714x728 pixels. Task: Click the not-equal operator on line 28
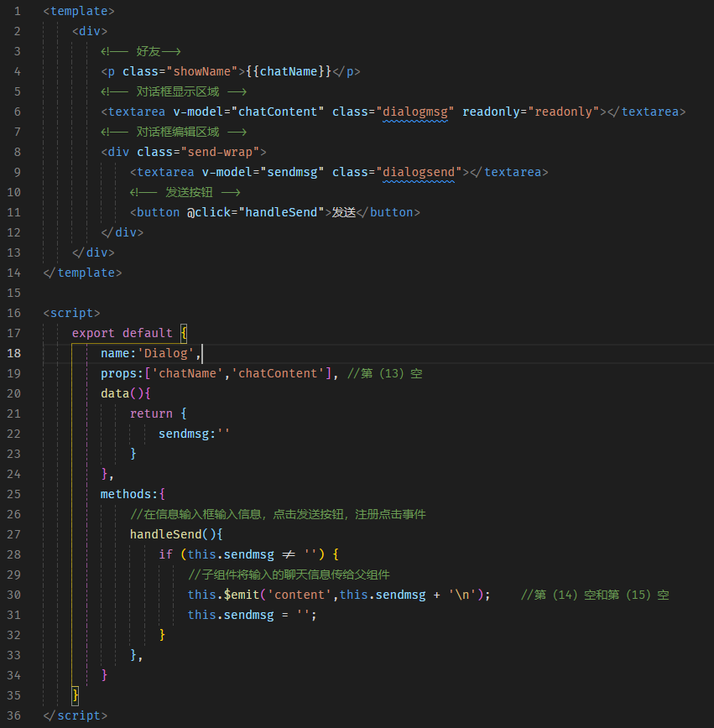(x=289, y=555)
